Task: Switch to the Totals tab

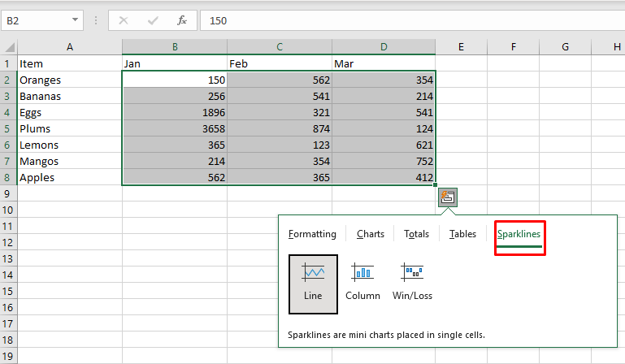Action: (x=416, y=234)
